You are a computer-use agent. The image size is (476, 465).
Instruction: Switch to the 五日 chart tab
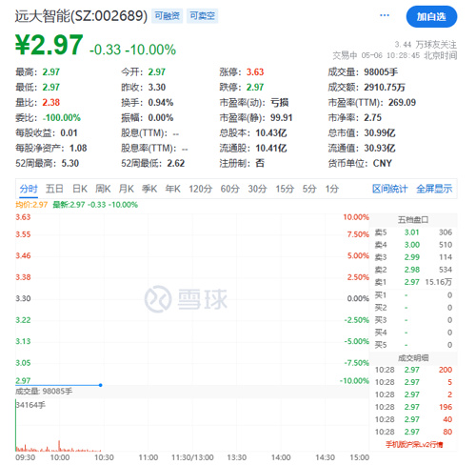54,189
